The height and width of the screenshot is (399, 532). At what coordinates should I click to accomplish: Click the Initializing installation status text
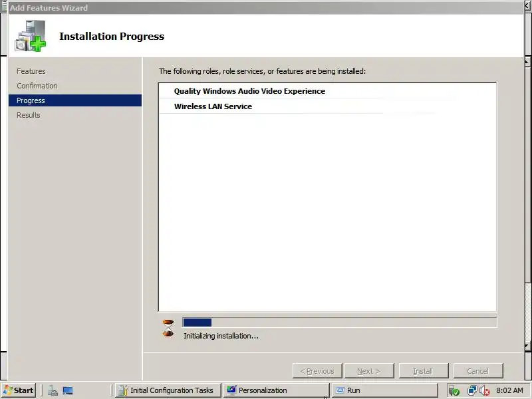(221, 336)
